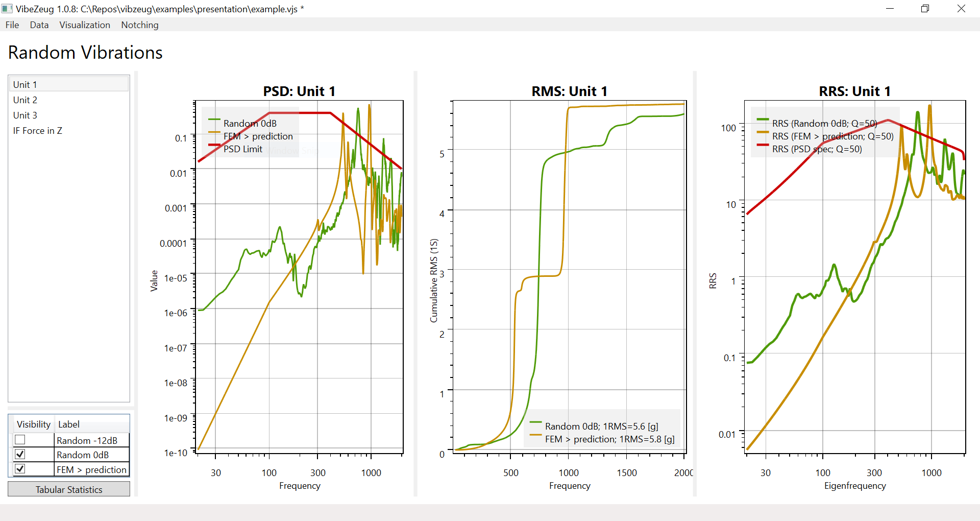Click the Tabular Statistics button

[69, 489]
